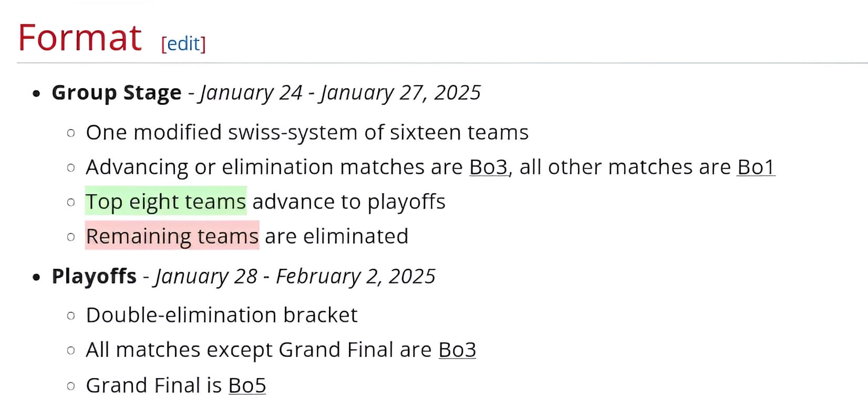The image size is (868, 420).
Task: Click the red highlighted Remaining teams text
Action: click(172, 236)
